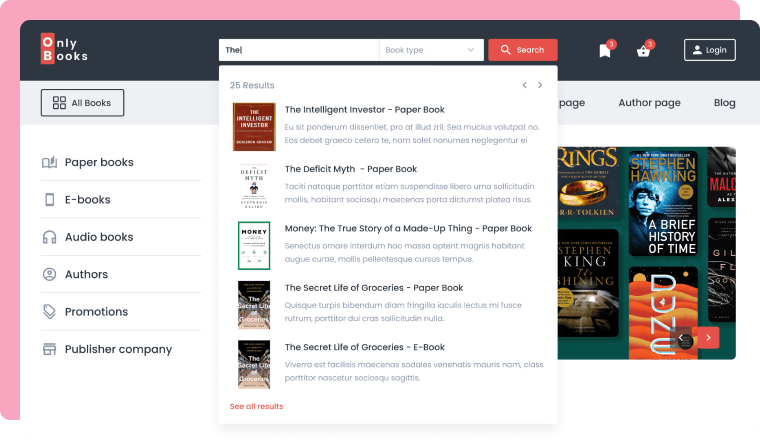
Task: Go to next search results page
Action: 540,85
